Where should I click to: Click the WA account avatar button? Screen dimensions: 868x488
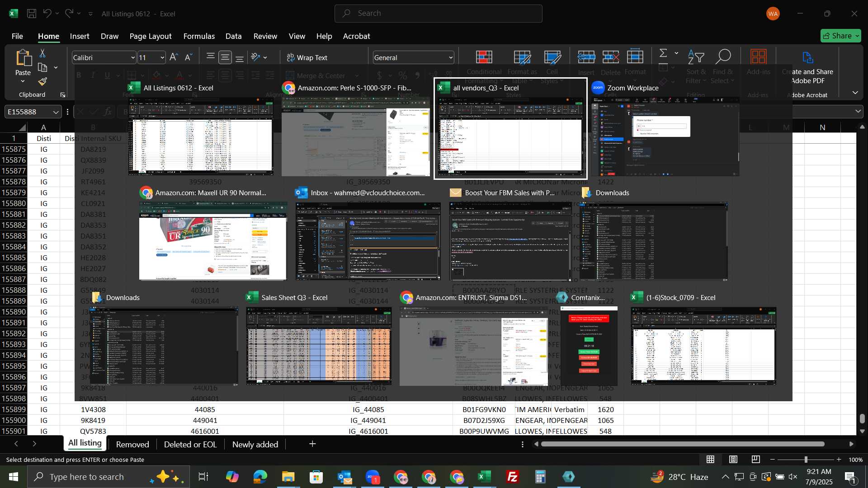(x=773, y=14)
